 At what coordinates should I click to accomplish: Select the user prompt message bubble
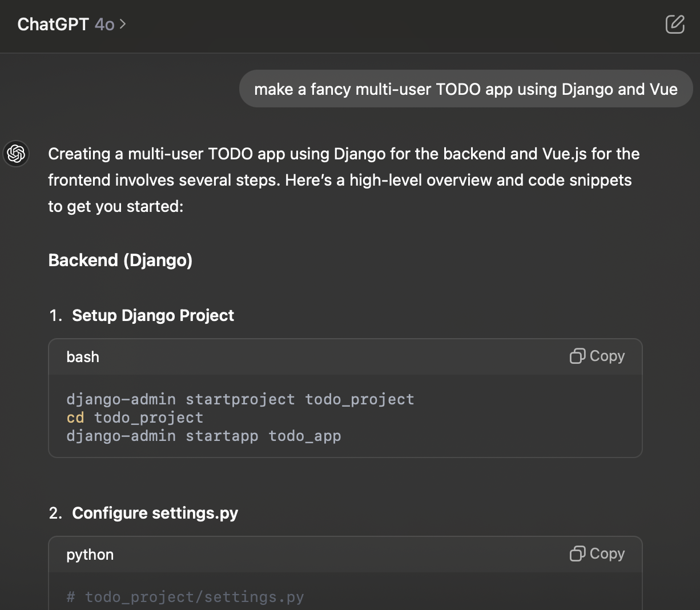tap(465, 89)
